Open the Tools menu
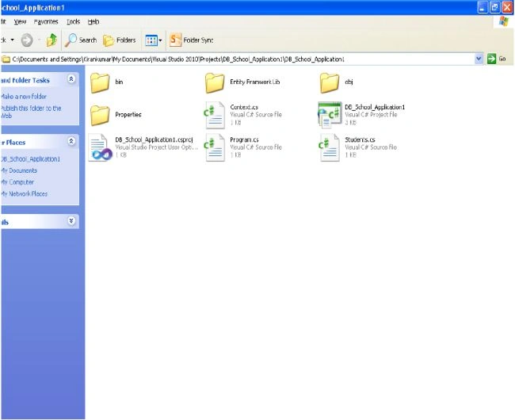 click(73, 21)
